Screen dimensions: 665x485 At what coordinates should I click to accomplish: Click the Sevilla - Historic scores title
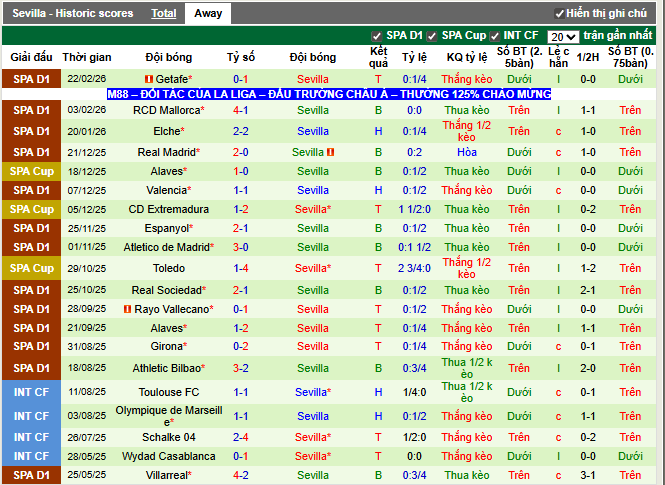click(73, 14)
